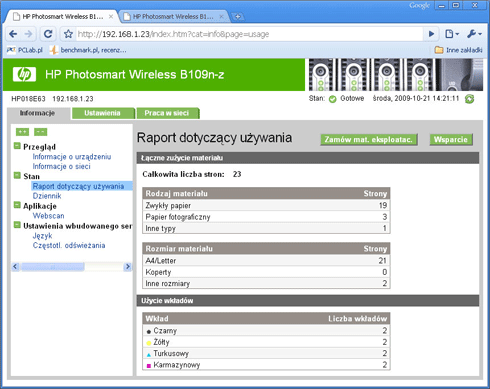Collapse Ustawienia wbudowanego serwera section
This screenshot has height=389, width=490.
pos(17,225)
